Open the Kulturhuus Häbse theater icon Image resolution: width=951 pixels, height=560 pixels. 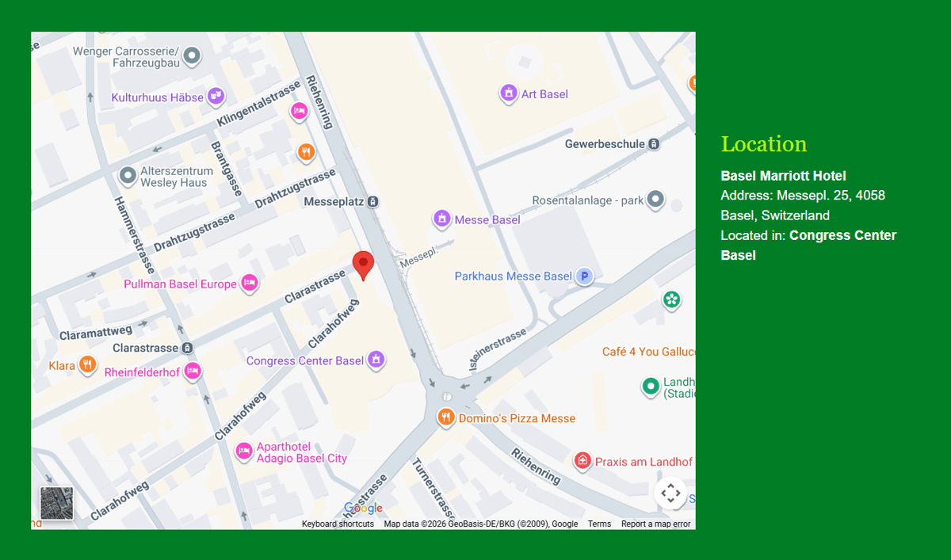tap(216, 97)
